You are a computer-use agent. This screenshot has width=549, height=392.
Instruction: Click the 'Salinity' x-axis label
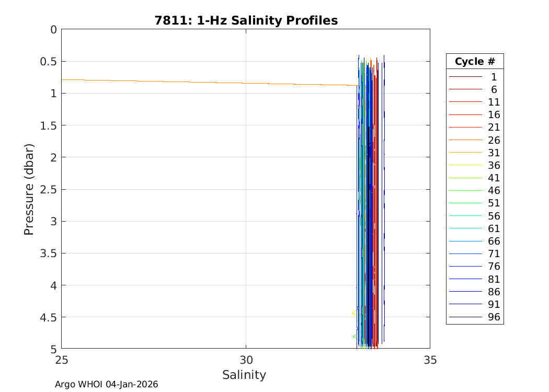pos(244,375)
